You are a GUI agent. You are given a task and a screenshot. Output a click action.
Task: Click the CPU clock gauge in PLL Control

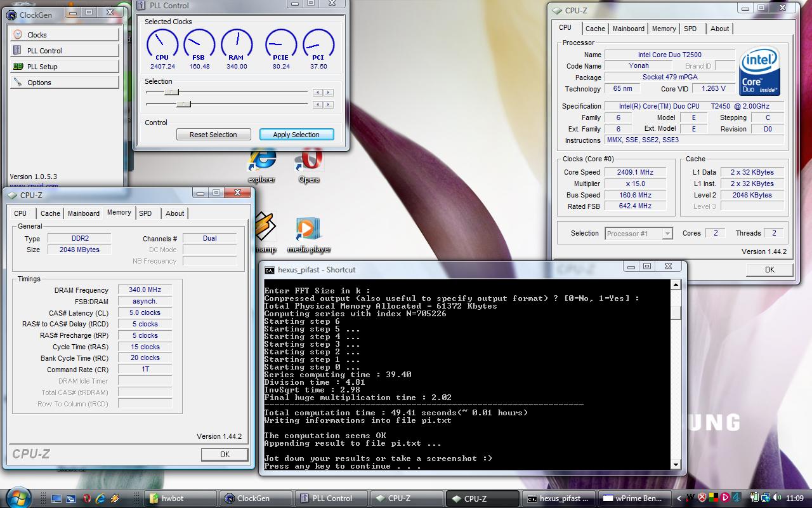162,45
